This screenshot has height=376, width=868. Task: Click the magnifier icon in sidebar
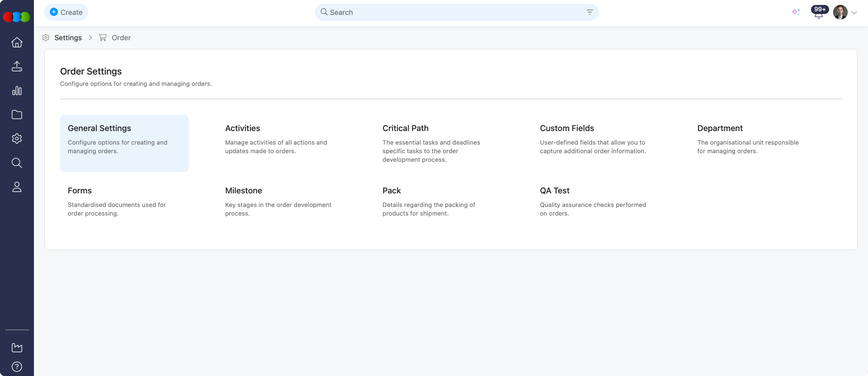click(17, 163)
